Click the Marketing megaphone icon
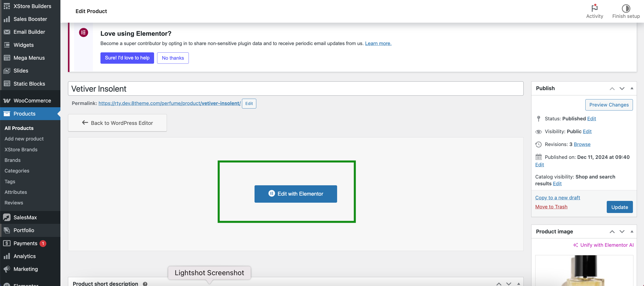The width and height of the screenshot is (644, 286). (7, 269)
